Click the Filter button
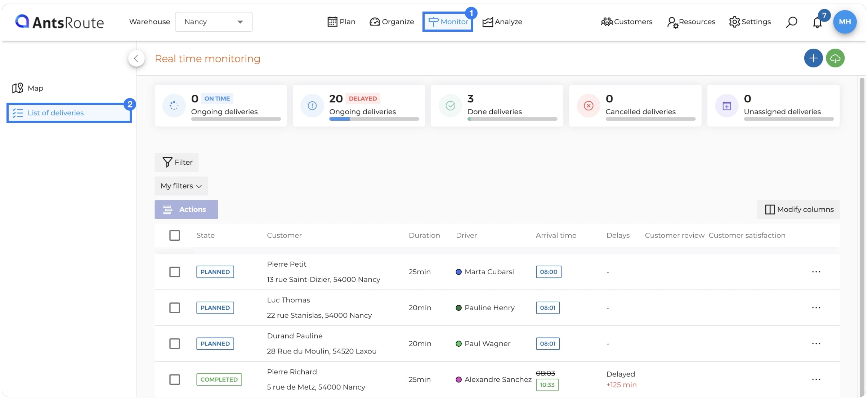Viewport: 868px width, 400px height. (x=176, y=163)
